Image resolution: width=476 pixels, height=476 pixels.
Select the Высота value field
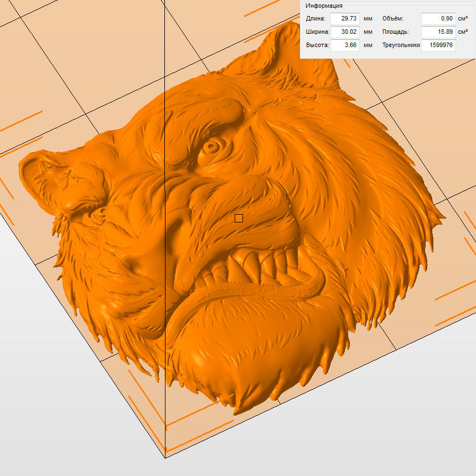pyautogui.click(x=345, y=45)
